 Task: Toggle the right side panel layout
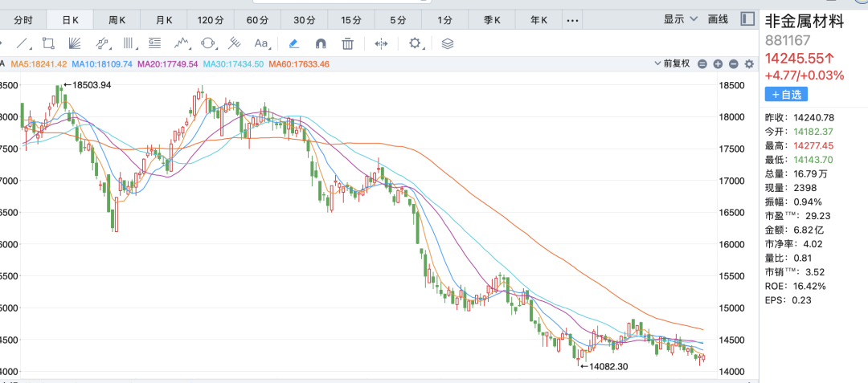tap(747, 18)
